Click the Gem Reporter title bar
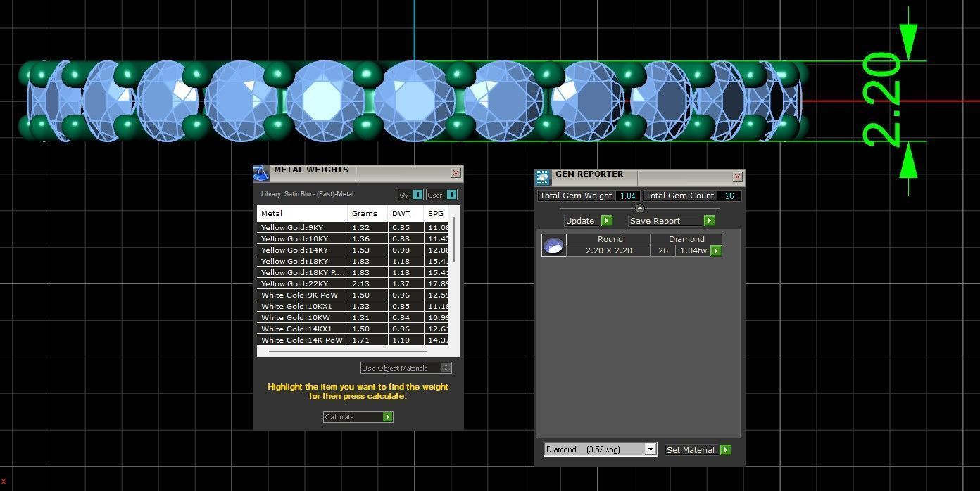Image resolution: width=980 pixels, height=491 pixels. pos(641,177)
